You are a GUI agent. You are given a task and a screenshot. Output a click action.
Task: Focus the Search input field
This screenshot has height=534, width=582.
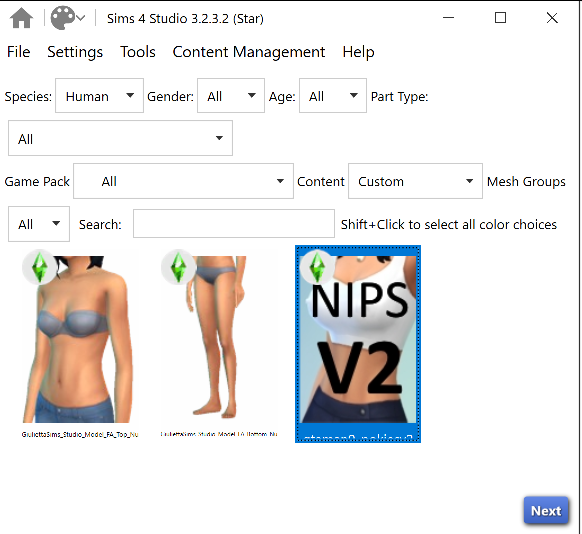[x=234, y=224]
